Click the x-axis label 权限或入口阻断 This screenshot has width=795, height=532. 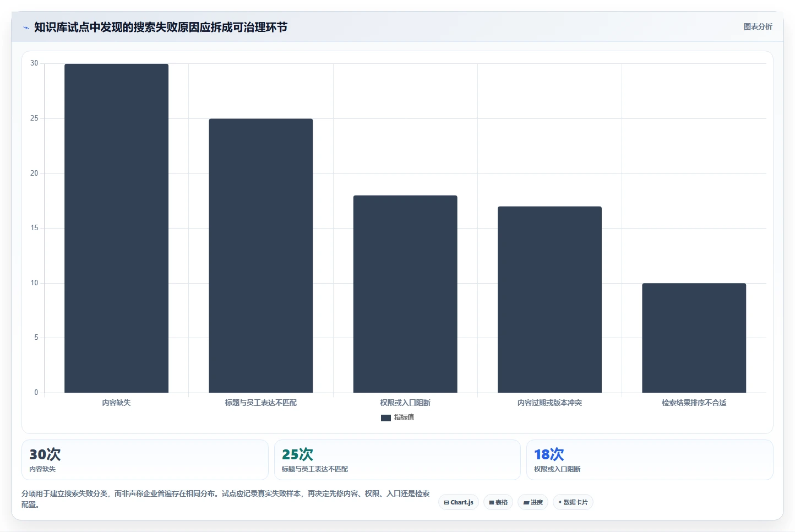coord(405,403)
